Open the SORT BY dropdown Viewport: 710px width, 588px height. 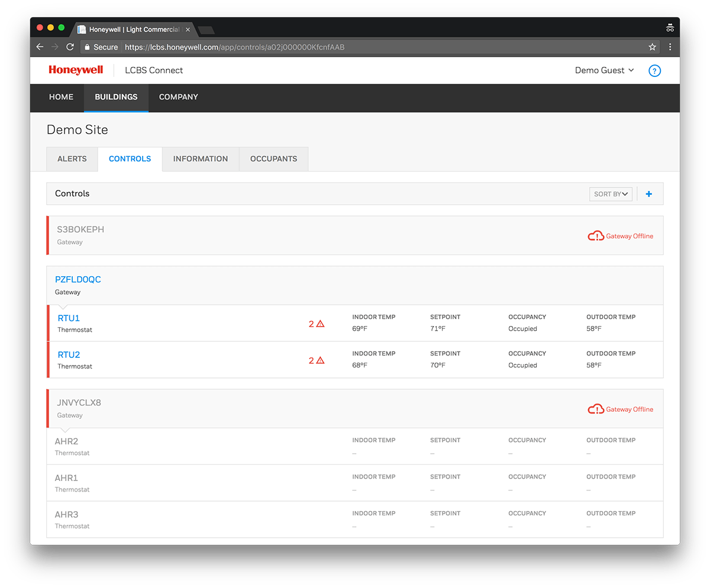click(x=611, y=193)
